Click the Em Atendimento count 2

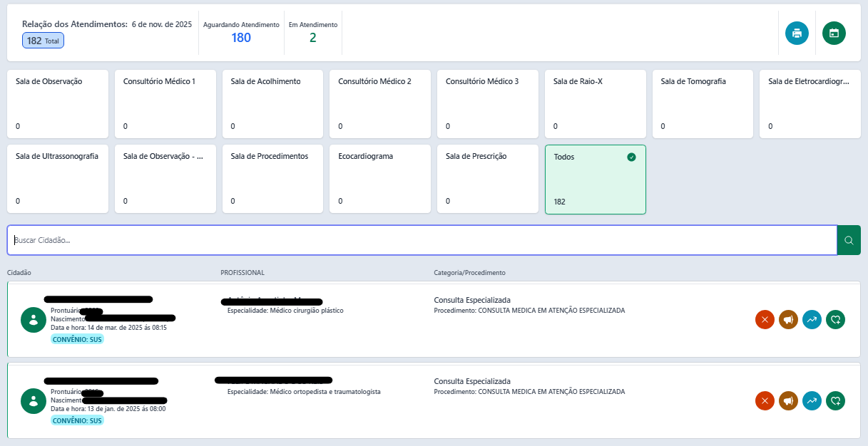(312, 38)
